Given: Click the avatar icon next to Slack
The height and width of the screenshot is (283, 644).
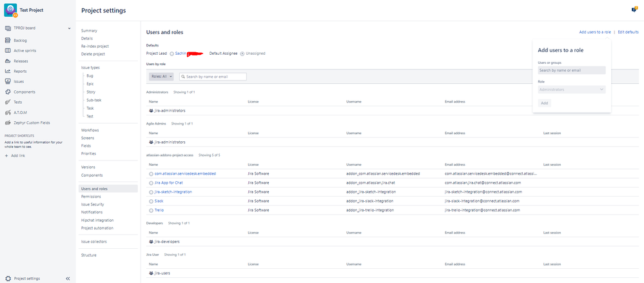Looking at the screenshot, I should (x=151, y=201).
